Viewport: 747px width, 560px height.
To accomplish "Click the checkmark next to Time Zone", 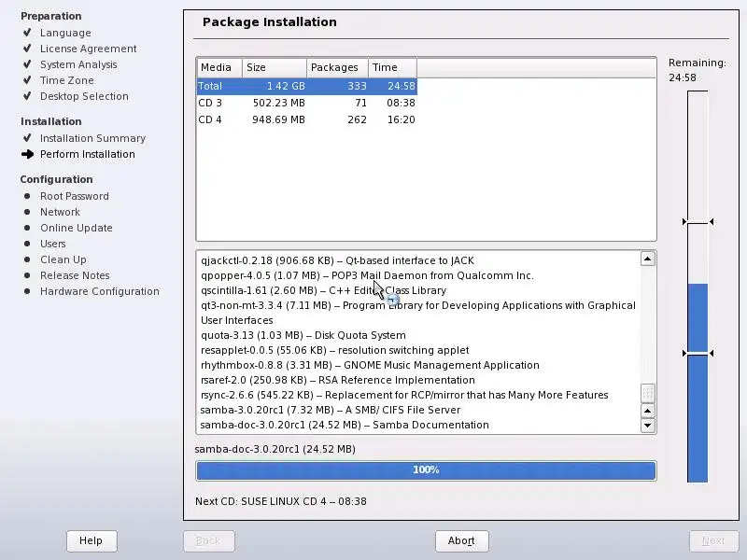I will [27, 79].
